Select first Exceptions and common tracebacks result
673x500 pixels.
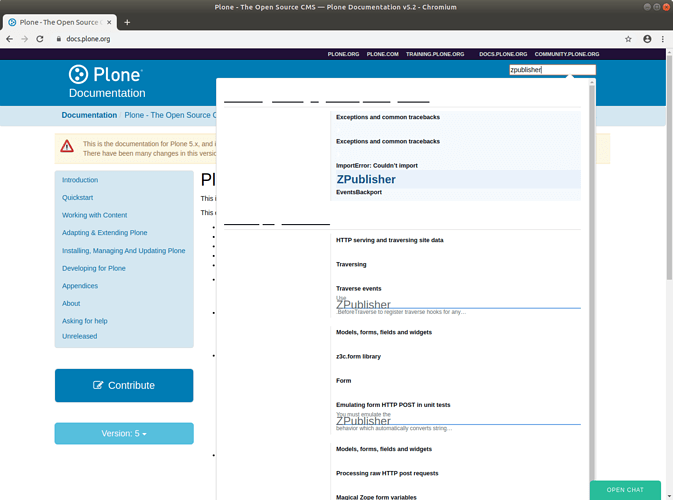[x=388, y=117]
